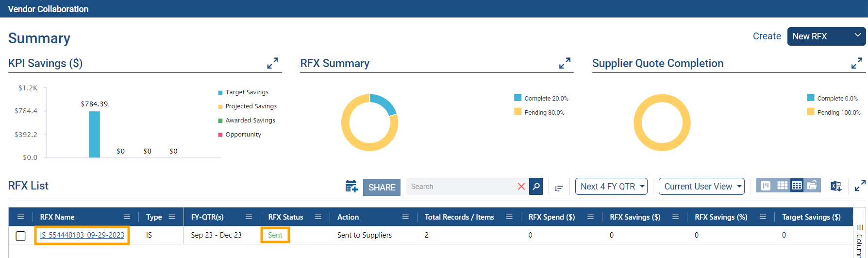Image resolution: width=868 pixels, height=258 pixels.
Task: Open the Current User View dropdown
Action: point(701,187)
